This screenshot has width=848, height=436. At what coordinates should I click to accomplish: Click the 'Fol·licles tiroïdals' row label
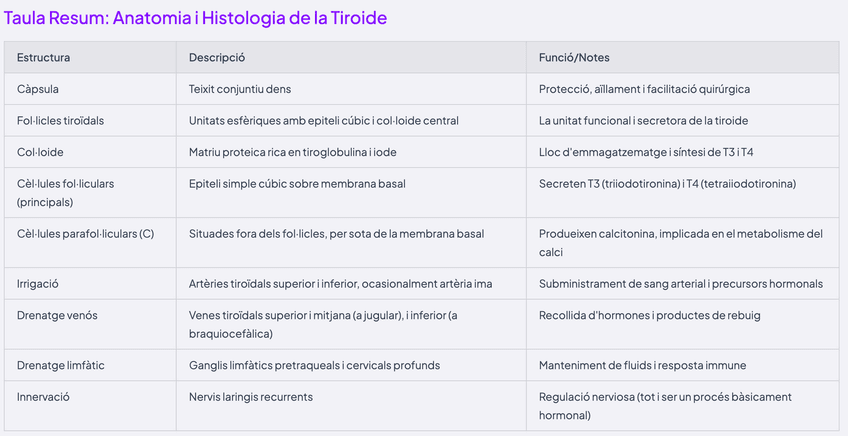point(61,120)
